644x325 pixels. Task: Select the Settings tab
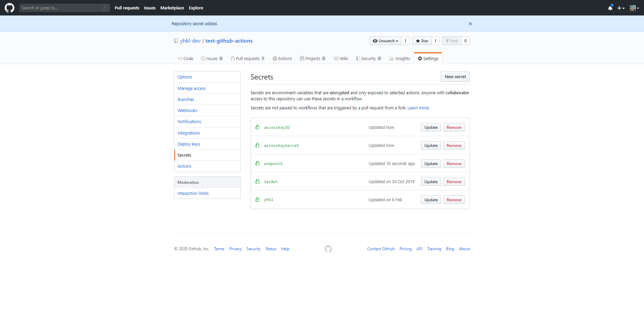point(428,59)
